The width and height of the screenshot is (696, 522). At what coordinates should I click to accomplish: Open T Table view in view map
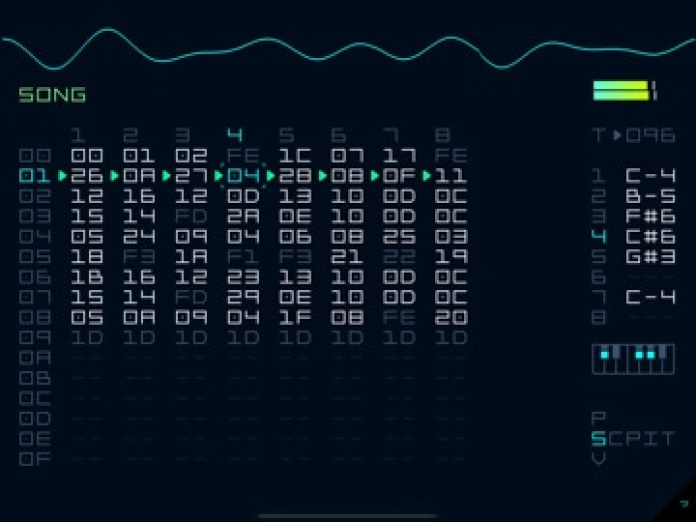668,439
